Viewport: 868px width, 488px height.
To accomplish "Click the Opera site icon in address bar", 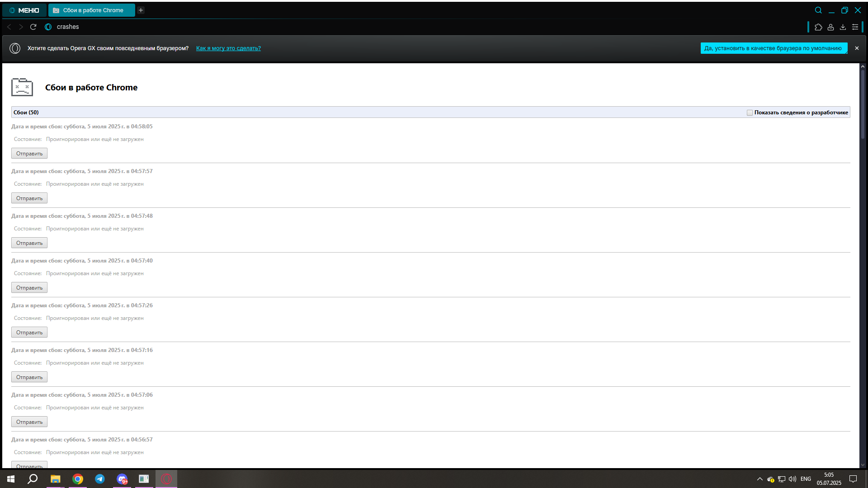I will [48, 27].
